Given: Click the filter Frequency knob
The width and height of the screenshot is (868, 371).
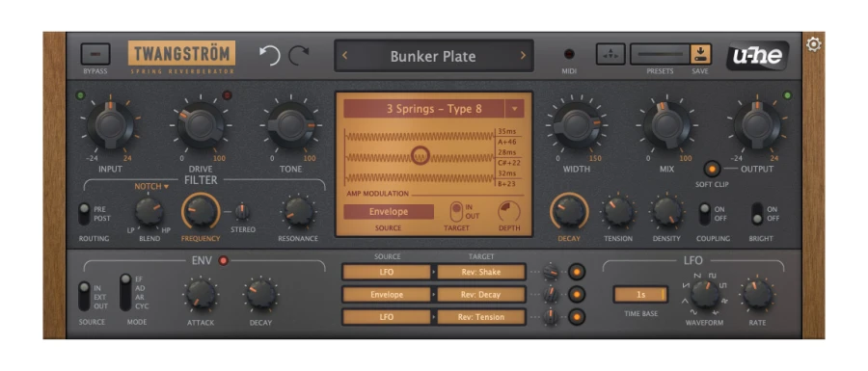Looking at the screenshot, I should coord(201,211).
